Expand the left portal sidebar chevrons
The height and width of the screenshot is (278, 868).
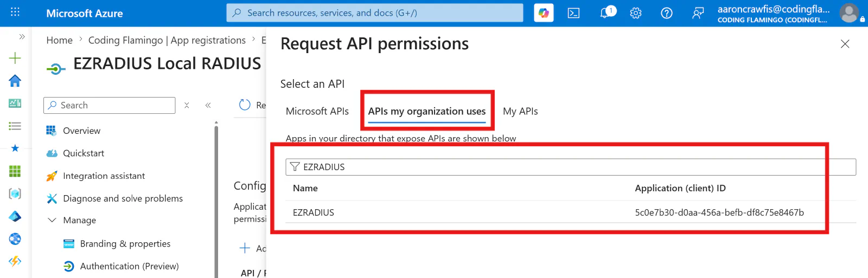point(22,37)
